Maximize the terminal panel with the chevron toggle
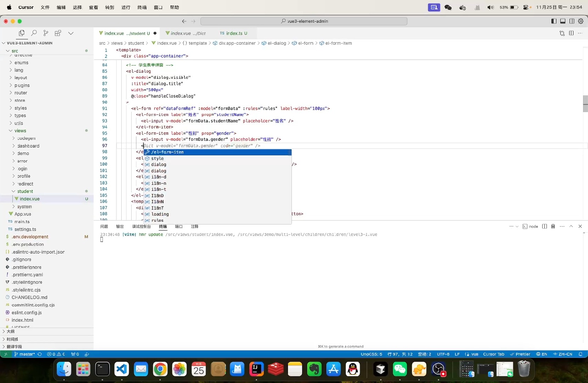This screenshot has height=383, width=588. click(571, 227)
